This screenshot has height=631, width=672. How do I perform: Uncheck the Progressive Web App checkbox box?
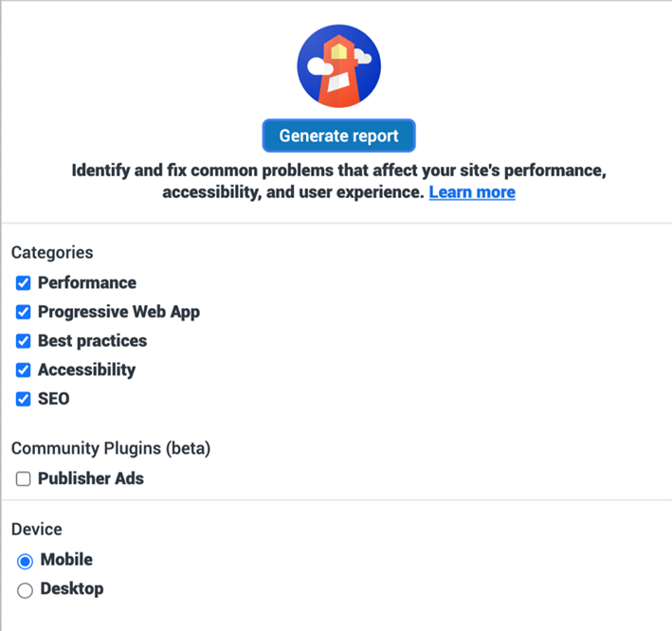click(23, 312)
